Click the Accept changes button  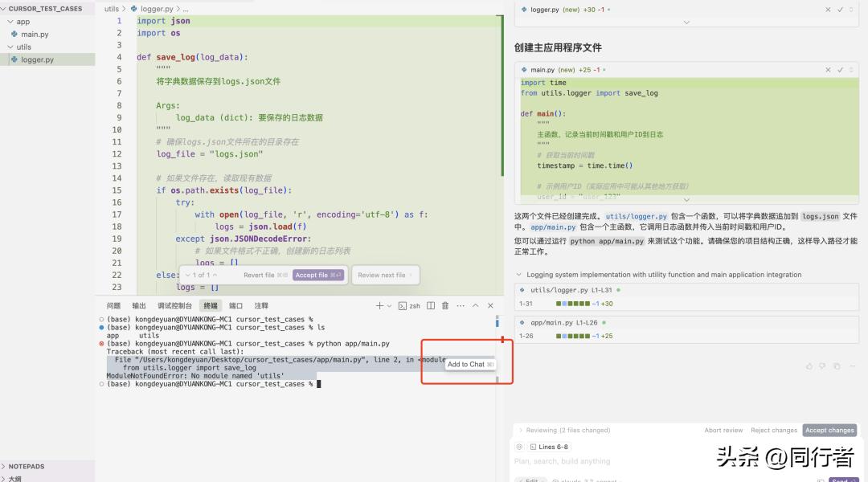click(829, 430)
